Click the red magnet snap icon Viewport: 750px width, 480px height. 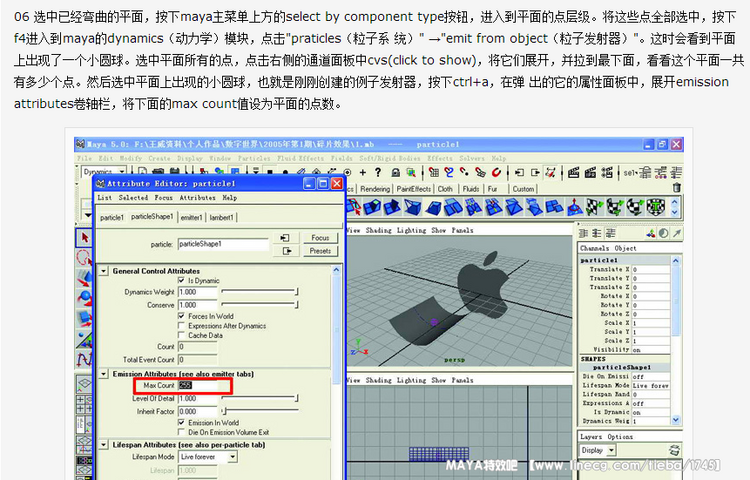point(496,173)
